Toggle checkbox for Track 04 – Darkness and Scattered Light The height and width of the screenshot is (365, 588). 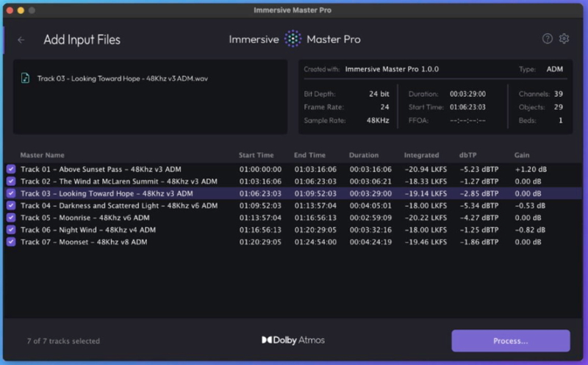[x=11, y=206]
